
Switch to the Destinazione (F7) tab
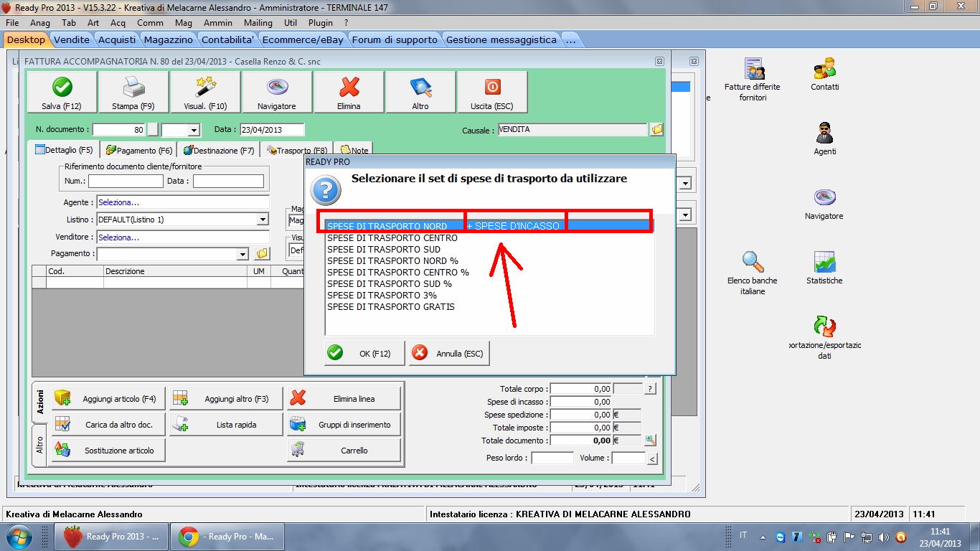click(219, 150)
